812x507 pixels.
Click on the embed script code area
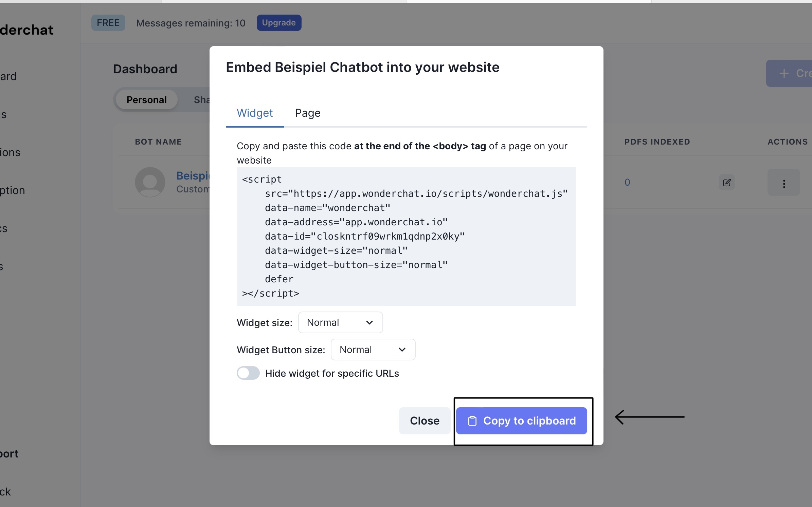(406, 236)
